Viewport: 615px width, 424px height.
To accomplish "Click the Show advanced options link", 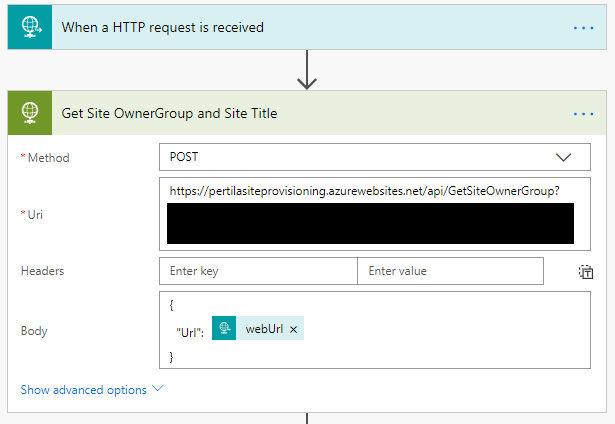I will [83, 390].
